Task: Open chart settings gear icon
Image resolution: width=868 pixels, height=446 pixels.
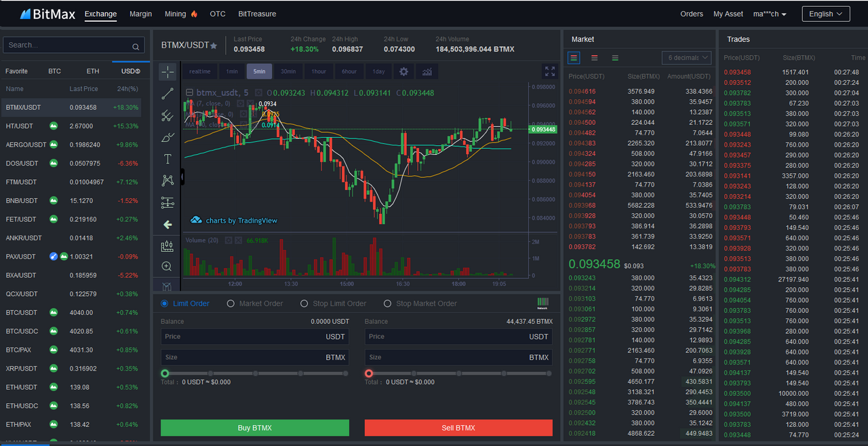Action: click(403, 71)
